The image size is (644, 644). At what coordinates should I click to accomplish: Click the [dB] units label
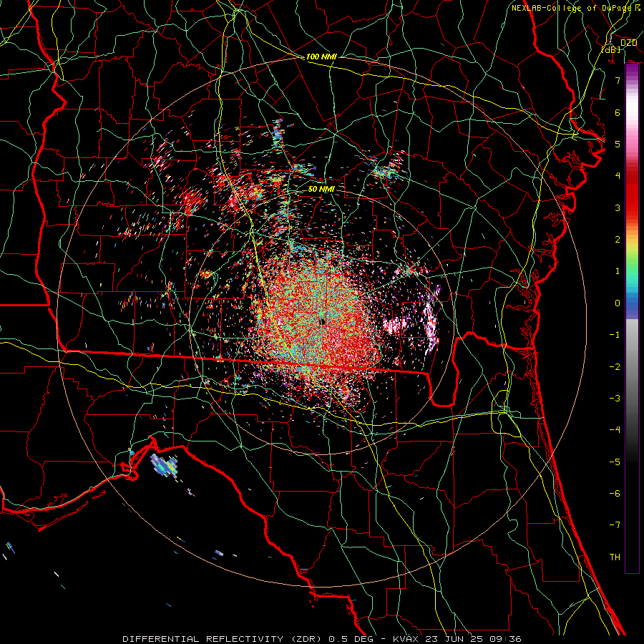pos(611,49)
